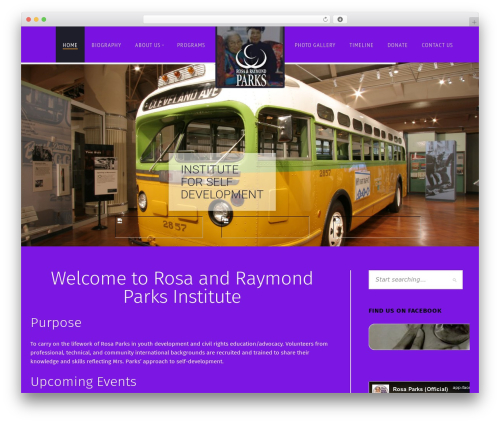Go to the Timeline page

[x=361, y=45]
